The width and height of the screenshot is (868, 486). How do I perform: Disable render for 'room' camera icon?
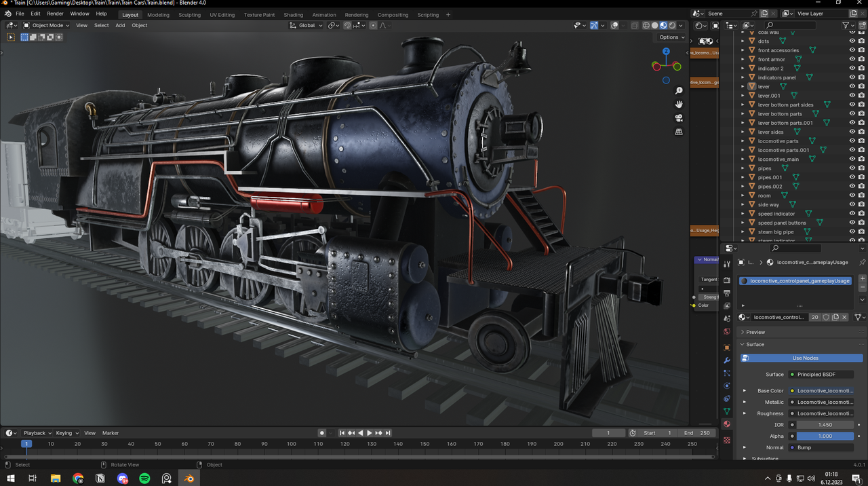(x=861, y=195)
